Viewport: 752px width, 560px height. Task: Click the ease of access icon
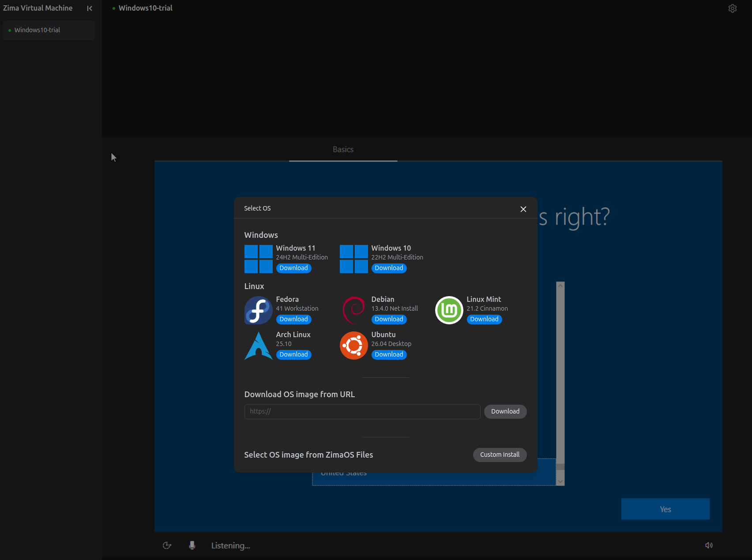pyautogui.click(x=167, y=545)
